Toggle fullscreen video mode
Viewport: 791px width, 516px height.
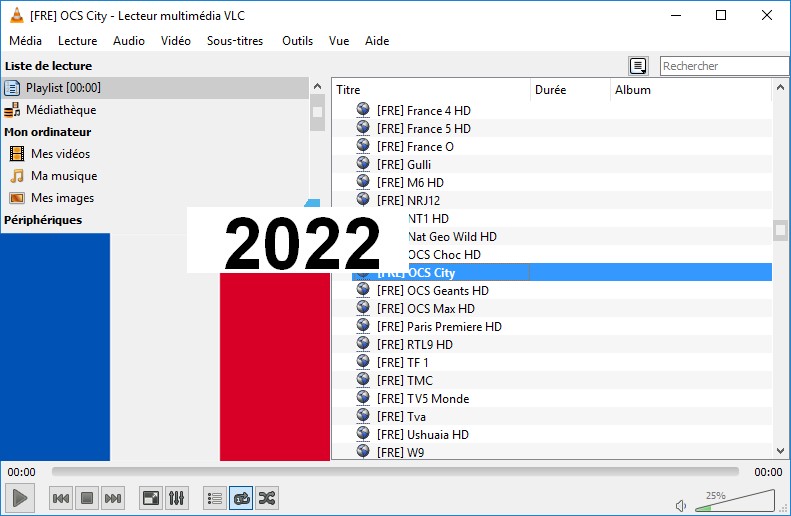[151, 498]
